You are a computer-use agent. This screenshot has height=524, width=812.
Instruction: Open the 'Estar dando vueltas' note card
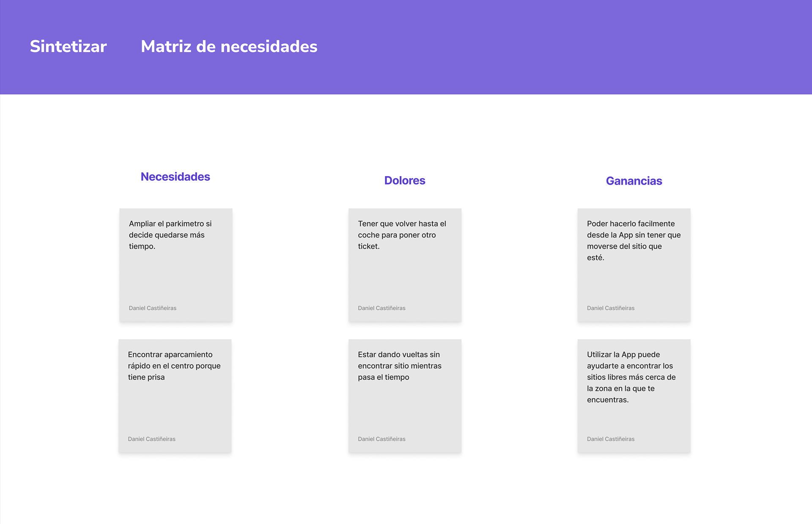point(405,396)
